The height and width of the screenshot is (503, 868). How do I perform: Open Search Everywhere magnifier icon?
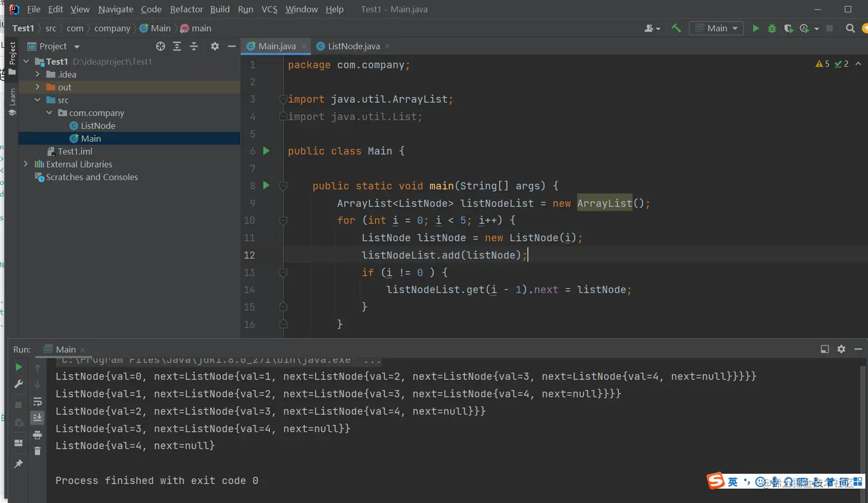click(850, 28)
